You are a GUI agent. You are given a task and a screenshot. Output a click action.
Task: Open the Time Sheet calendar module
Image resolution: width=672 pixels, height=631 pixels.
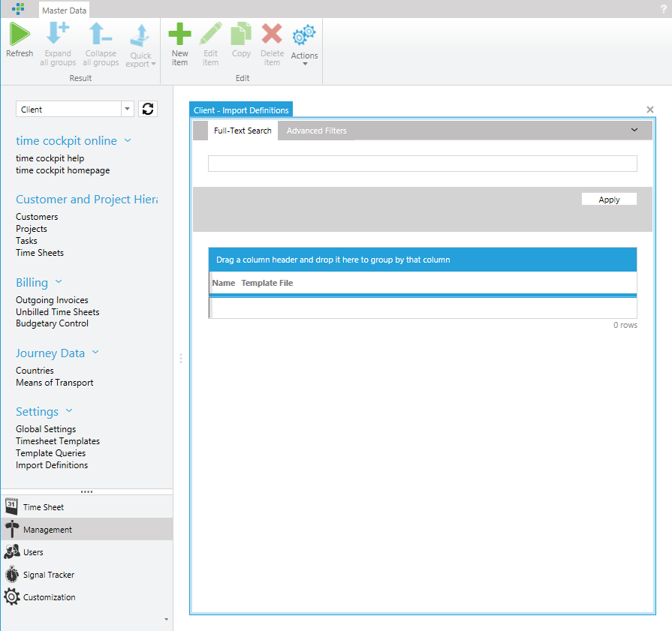pos(12,506)
